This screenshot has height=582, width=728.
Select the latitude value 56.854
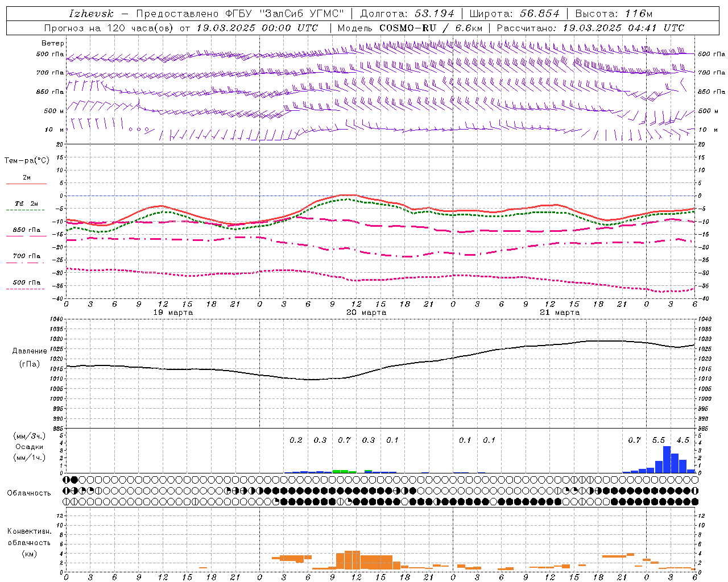pos(540,14)
